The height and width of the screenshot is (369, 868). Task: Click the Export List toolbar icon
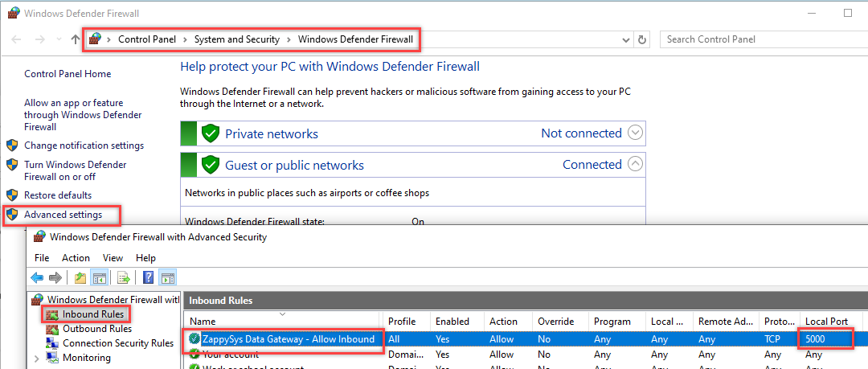tap(124, 278)
